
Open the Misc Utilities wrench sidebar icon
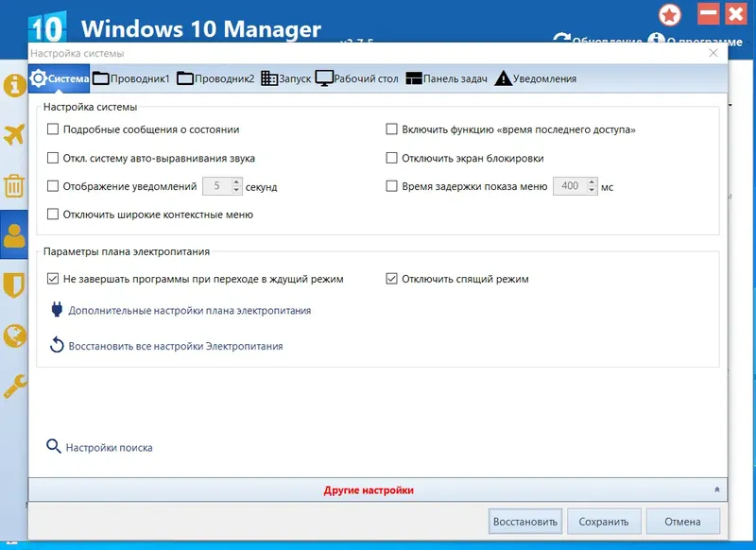pyautogui.click(x=14, y=386)
